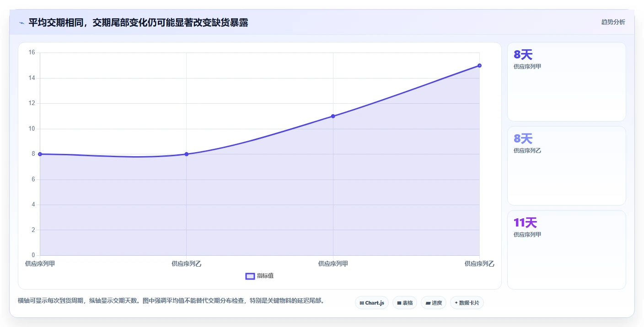Choose the 数据卡片 chip

467,303
